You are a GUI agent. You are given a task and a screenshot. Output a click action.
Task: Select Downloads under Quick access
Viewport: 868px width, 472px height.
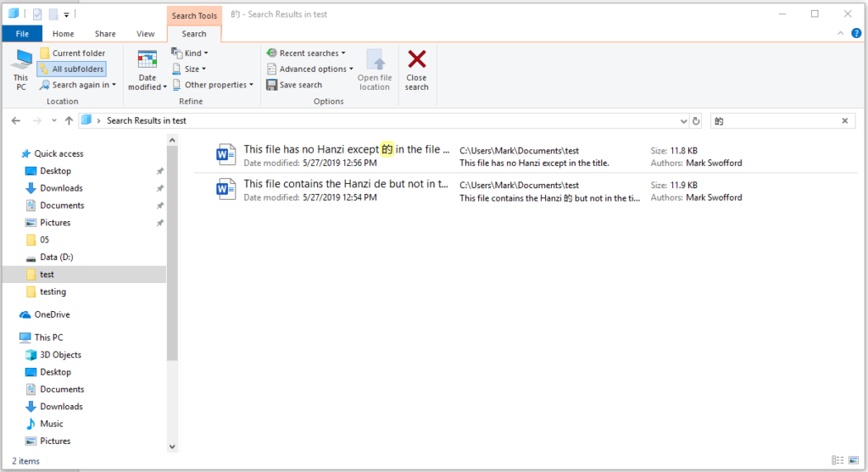point(61,188)
